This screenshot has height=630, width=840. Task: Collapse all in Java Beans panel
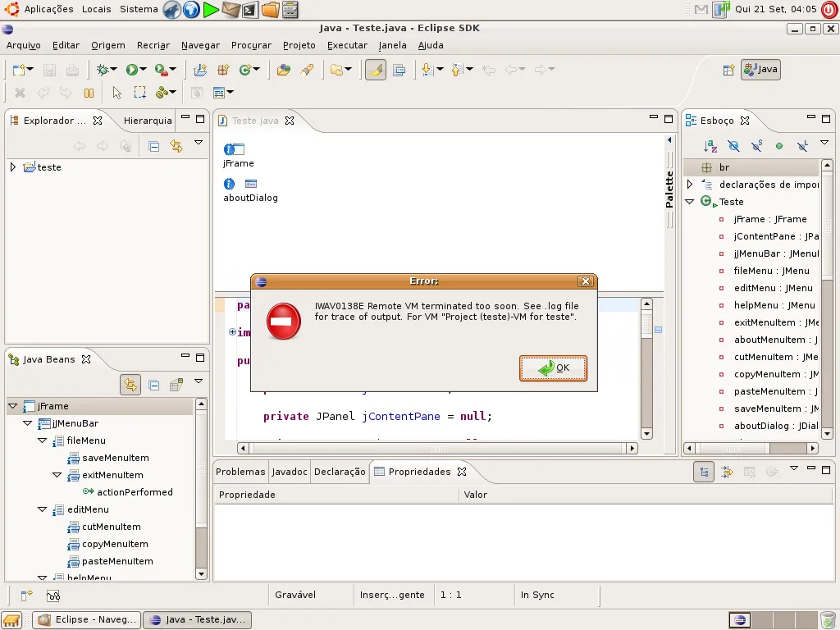click(x=153, y=385)
